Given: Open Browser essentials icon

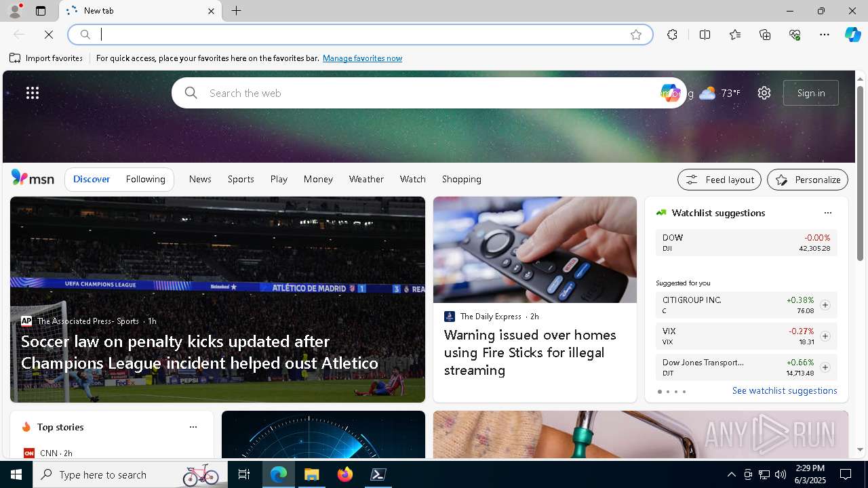Looking at the screenshot, I should pos(795,35).
